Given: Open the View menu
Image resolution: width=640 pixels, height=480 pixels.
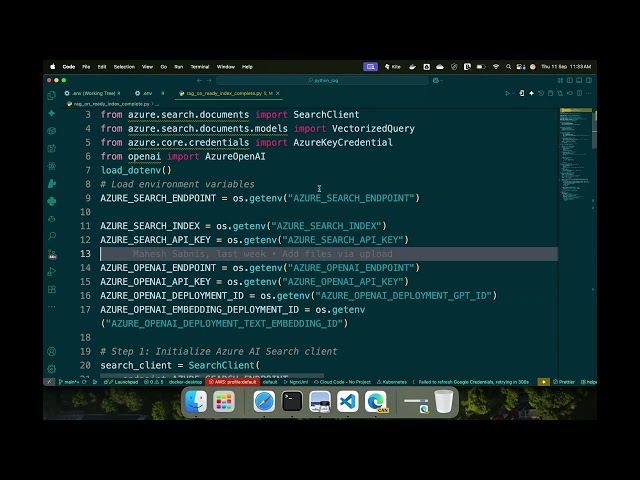Looking at the screenshot, I should click(147, 67).
